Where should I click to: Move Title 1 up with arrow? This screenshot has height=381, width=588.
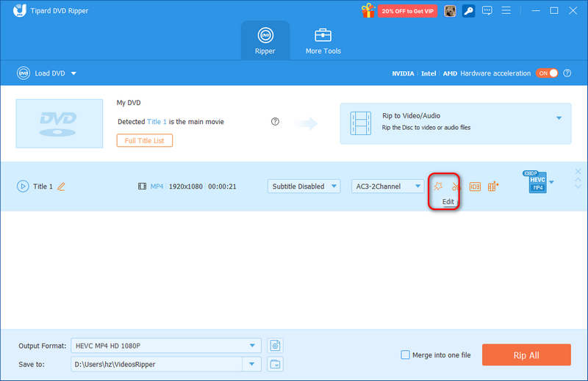tap(578, 180)
